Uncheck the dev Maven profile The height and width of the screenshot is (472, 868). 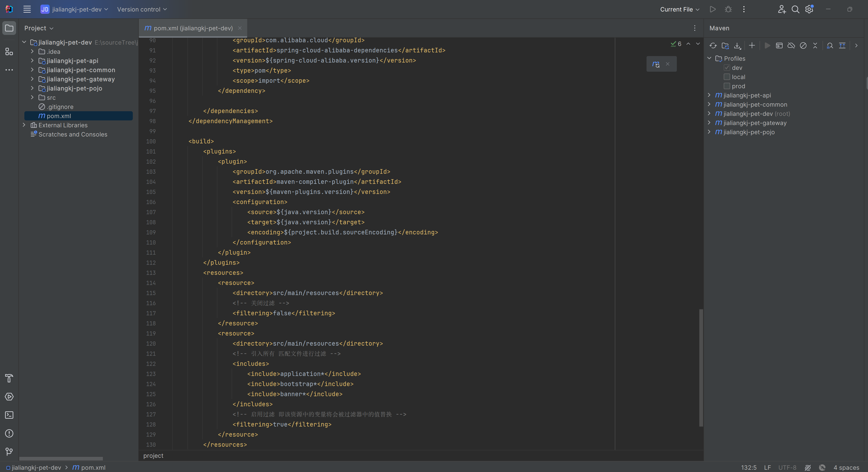(727, 68)
